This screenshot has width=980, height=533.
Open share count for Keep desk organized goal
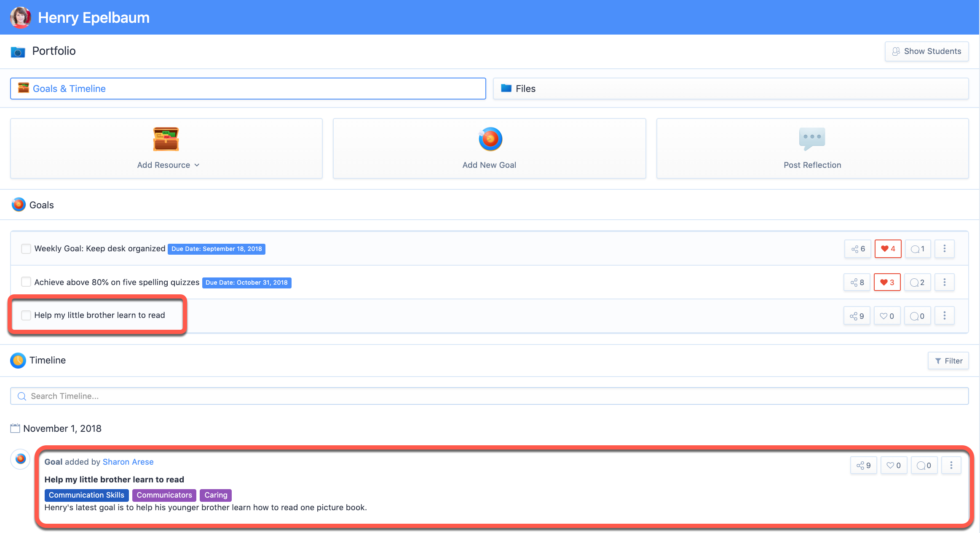pyautogui.click(x=858, y=249)
